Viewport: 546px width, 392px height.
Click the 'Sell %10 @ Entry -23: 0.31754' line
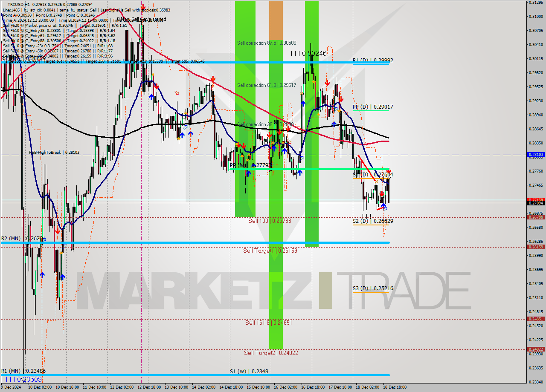[x=58, y=46]
